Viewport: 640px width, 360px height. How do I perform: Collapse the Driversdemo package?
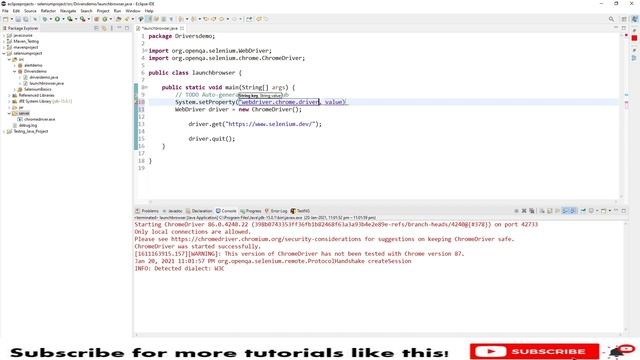tap(15, 71)
